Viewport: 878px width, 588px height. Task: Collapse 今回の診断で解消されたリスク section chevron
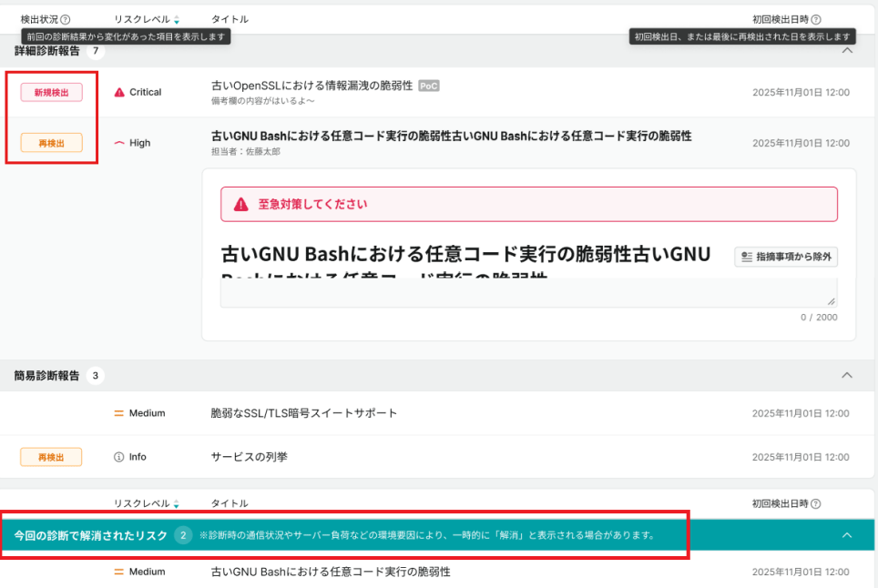[847, 535]
